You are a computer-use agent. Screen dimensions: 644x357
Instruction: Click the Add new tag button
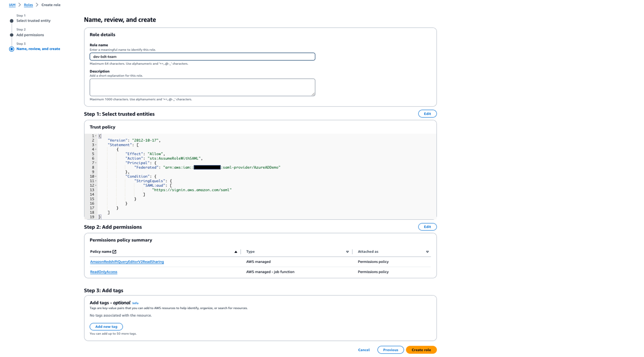coord(106,326)
